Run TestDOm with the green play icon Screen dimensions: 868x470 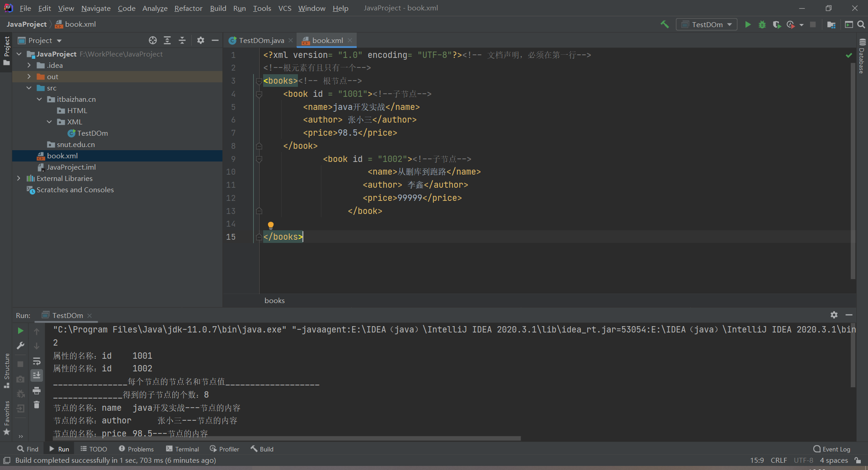(x=748, y=24)
